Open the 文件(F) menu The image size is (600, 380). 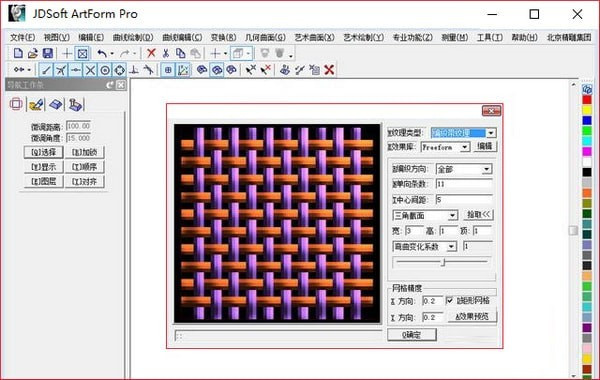click(22, 38)
